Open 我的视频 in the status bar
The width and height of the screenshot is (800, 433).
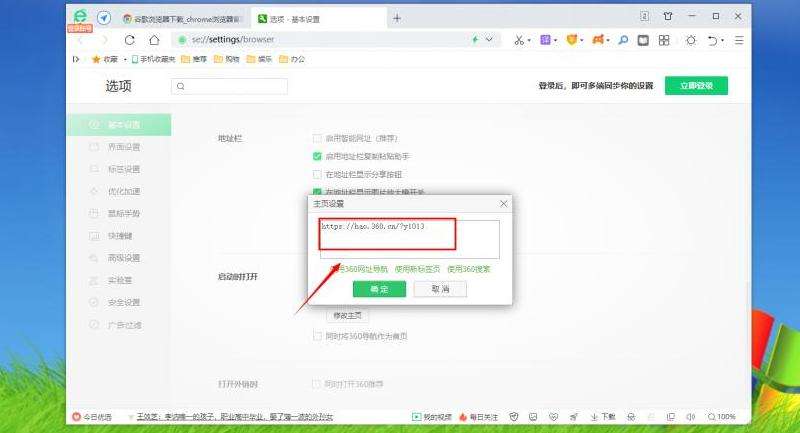point(432,417)
